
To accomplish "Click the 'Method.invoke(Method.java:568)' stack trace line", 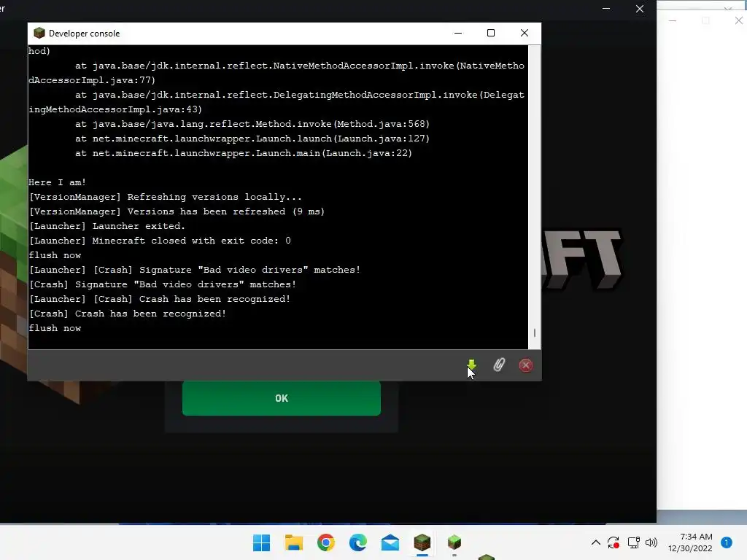I will tap(252, 124).
